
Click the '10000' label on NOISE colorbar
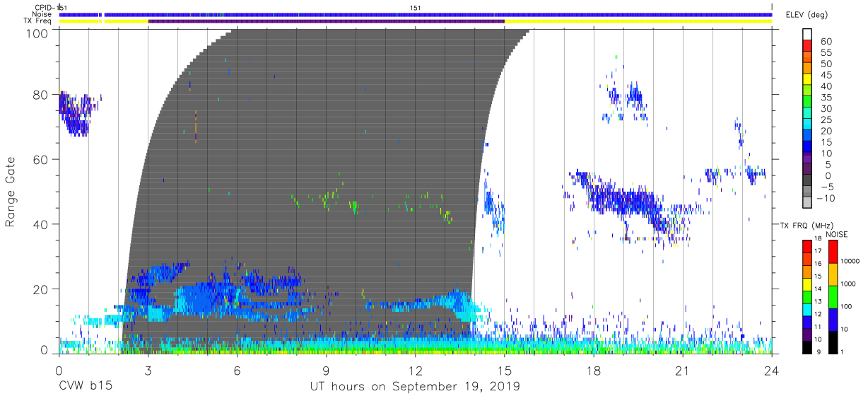[x=850, y=262]
